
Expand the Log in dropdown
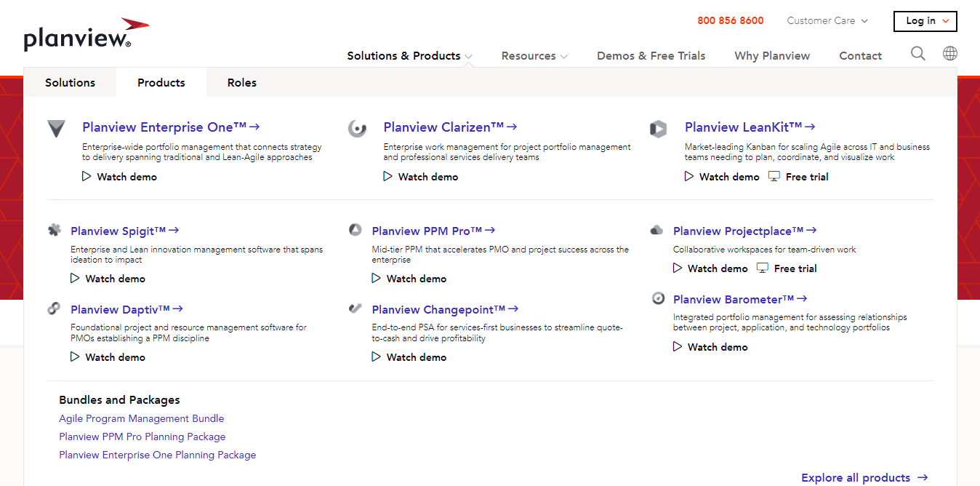click(x=925, y=21)
